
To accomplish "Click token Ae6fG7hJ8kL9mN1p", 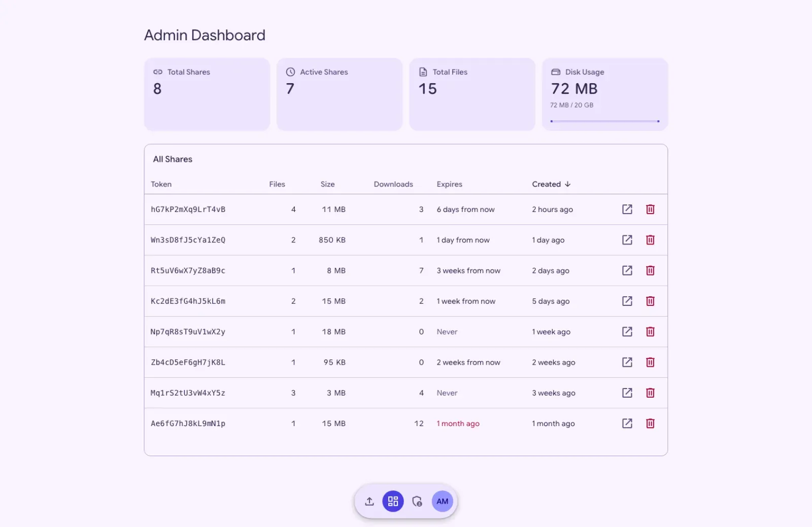I will pos(188,424).
